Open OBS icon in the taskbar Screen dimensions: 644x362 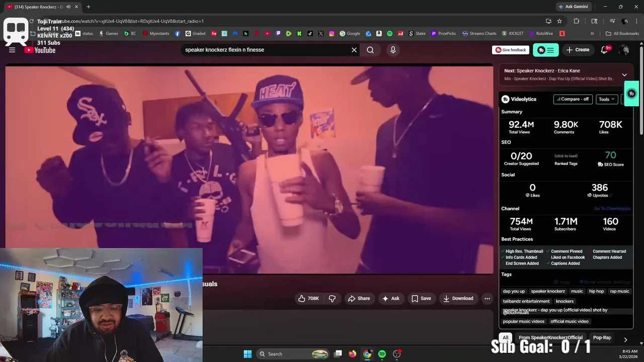point(397,354)
